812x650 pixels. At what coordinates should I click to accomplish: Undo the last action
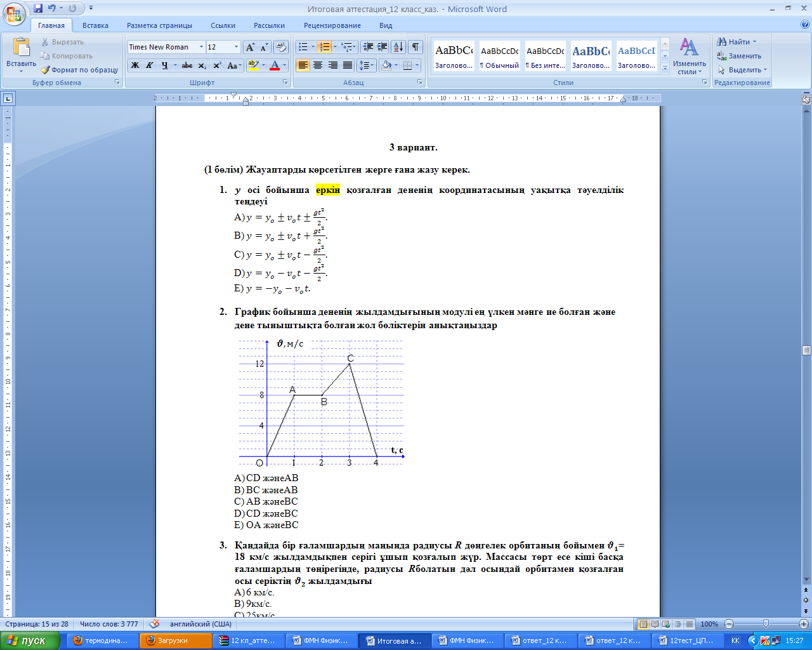click(x=52, y=9)
